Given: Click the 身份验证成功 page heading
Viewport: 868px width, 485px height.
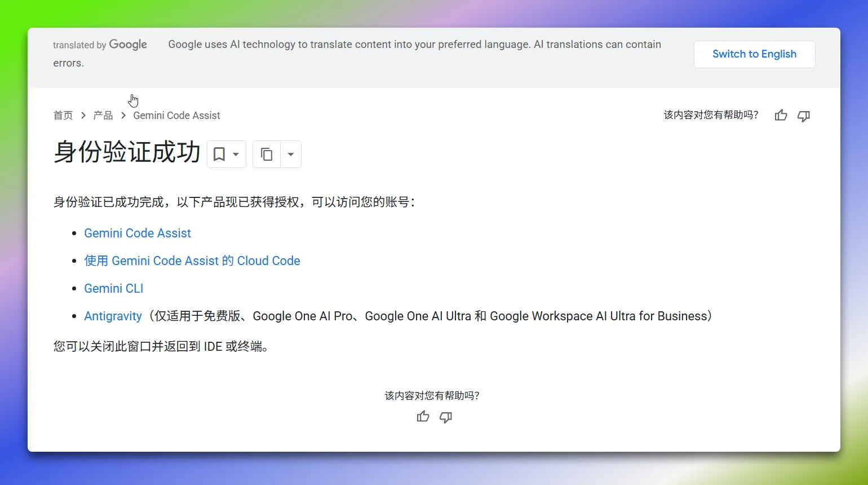Looking at the screenshot, I should pyautogui.click(x=127, y=152).
